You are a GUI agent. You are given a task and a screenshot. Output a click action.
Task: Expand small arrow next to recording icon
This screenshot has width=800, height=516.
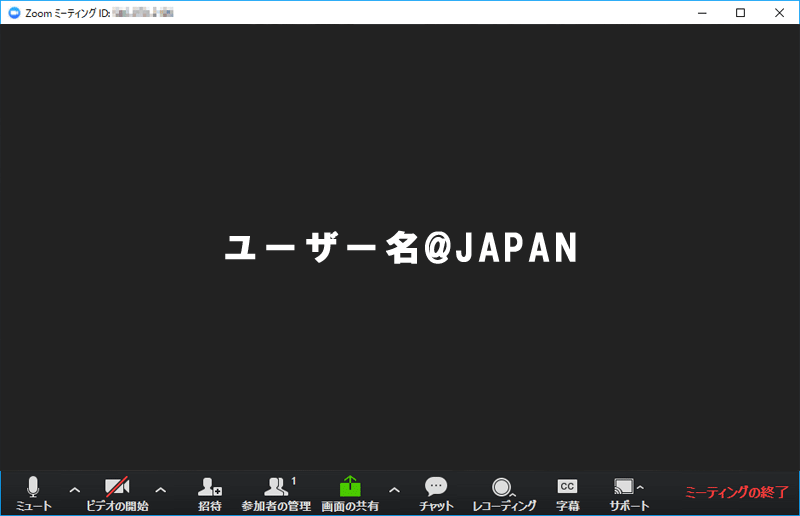pos(514,493)
